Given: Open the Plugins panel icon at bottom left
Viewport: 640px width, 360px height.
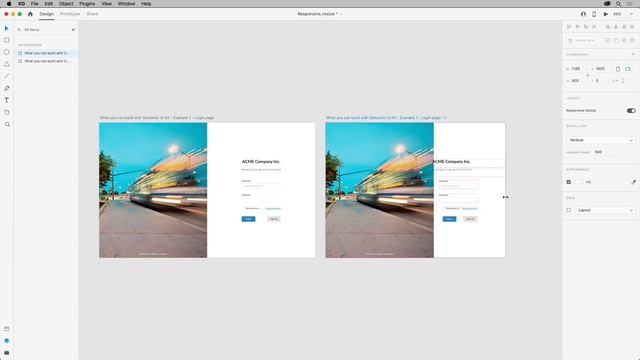Looking at the screenshot, I should [7, 353].
